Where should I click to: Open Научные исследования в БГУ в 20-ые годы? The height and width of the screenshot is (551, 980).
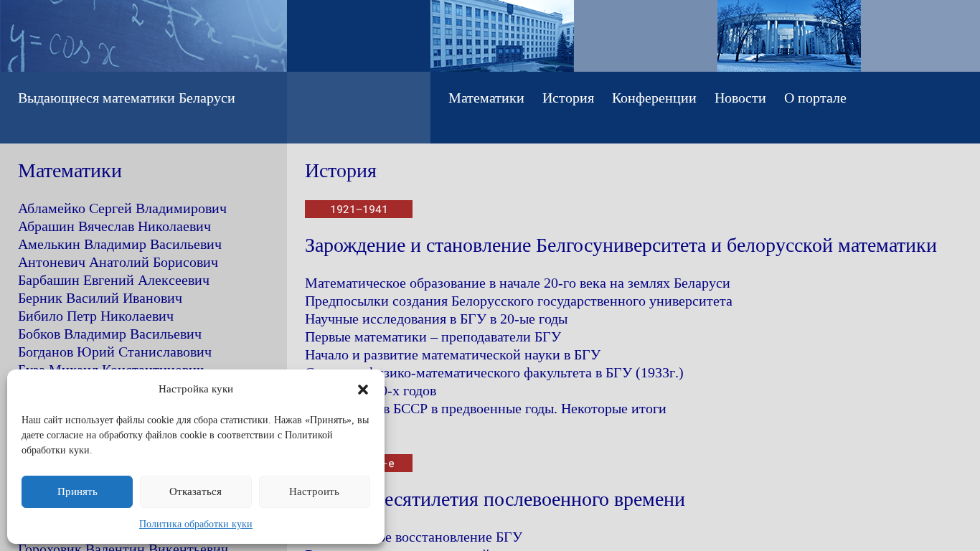(436, 319)
